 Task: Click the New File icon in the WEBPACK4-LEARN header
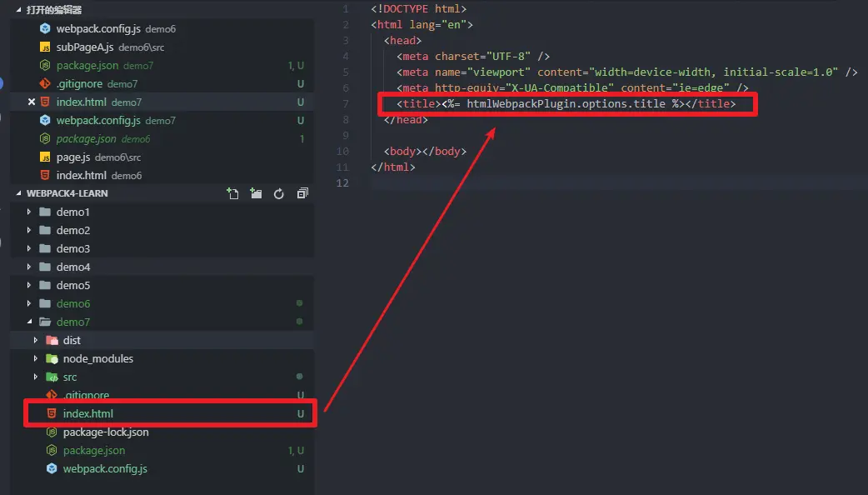coord(232,193)
